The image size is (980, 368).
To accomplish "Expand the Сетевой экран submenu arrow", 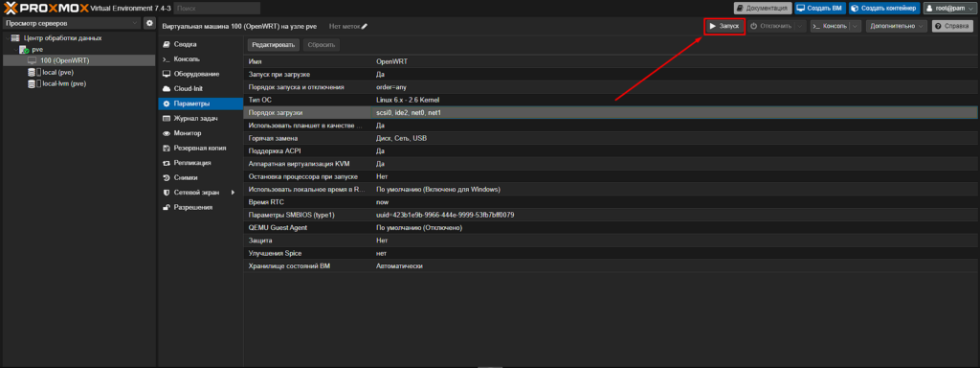I will click(x=234, y=192).
